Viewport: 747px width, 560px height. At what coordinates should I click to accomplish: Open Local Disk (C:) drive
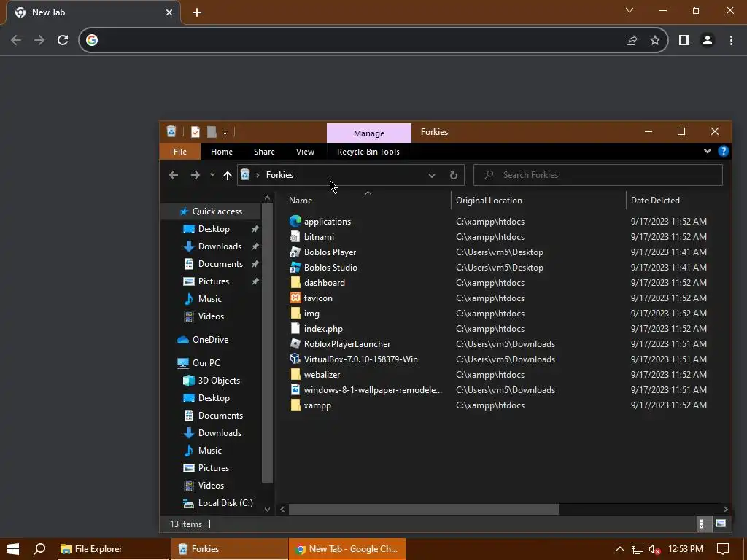pos(225,503)
